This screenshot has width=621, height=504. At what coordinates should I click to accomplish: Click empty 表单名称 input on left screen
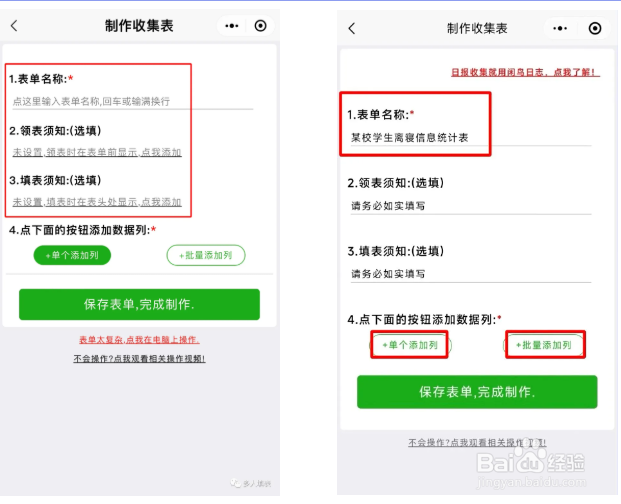point(133,101)
